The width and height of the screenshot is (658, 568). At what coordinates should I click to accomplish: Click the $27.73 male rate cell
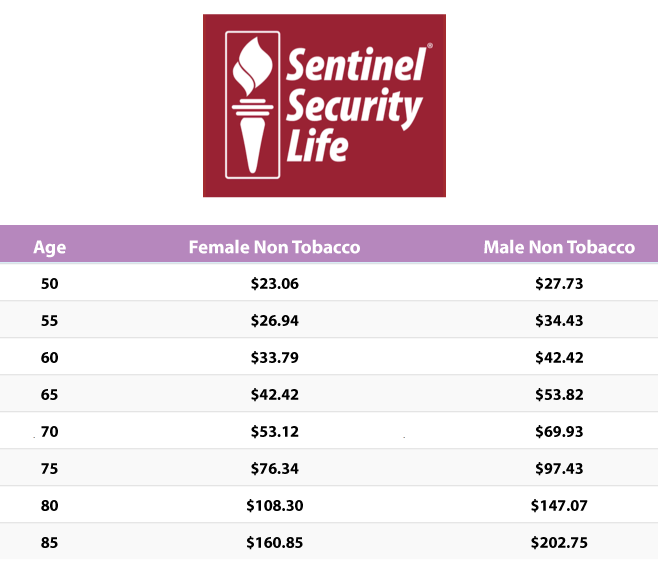(559, 284)
